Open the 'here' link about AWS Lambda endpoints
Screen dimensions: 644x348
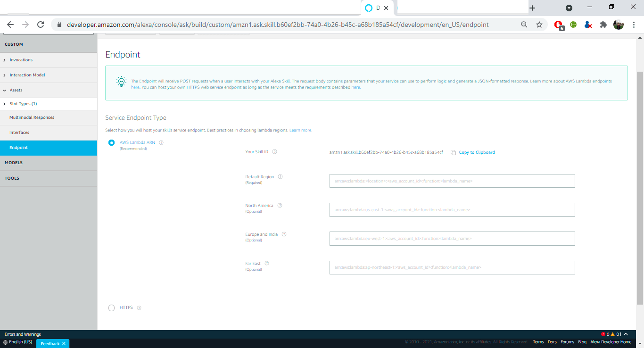click(x=135, y=87)
